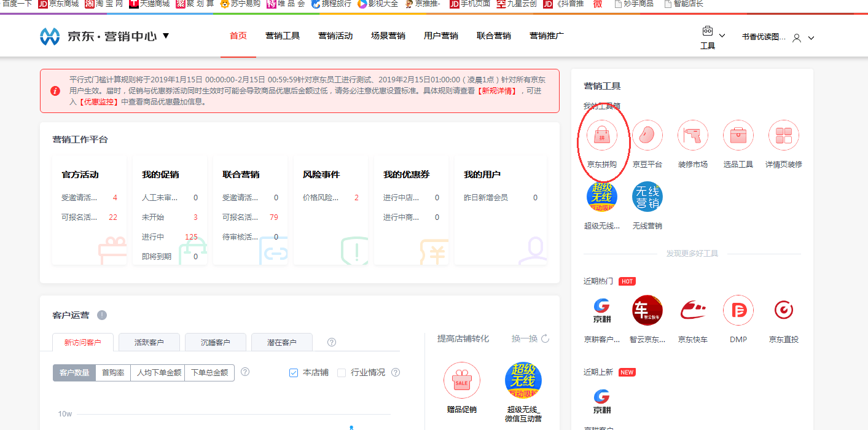
Task: Expand the 京东·营销中心 dropdown arrow
Action: [x=166, y=36]
